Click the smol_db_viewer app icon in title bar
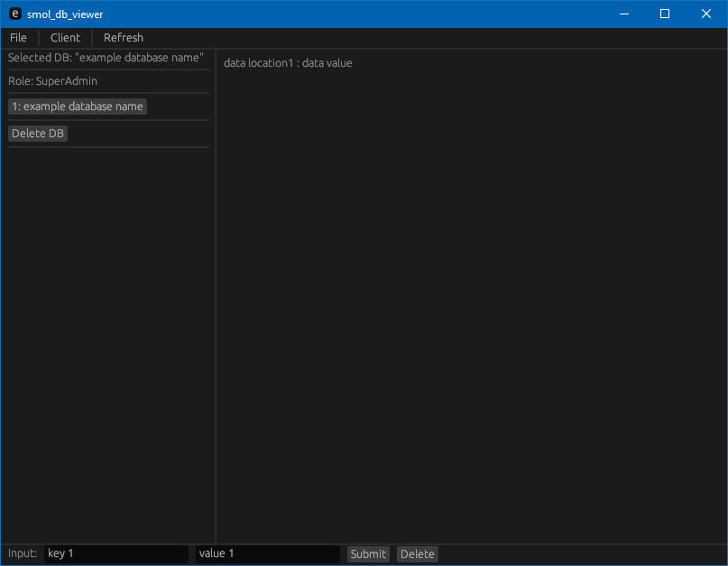Viewport: 728px width, 566px height. (x=14, y=14)
